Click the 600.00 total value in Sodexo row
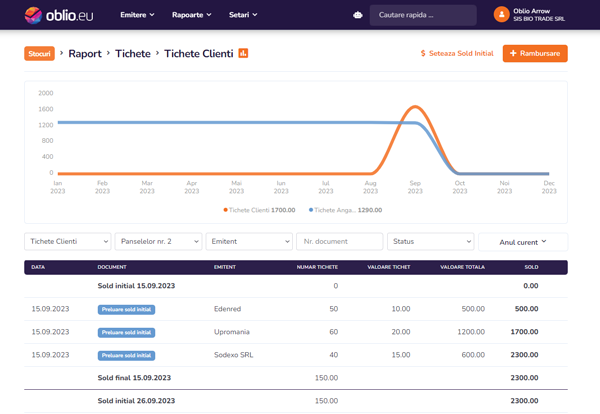The width and height of the screenshot is (600, 414). (473, 355)
